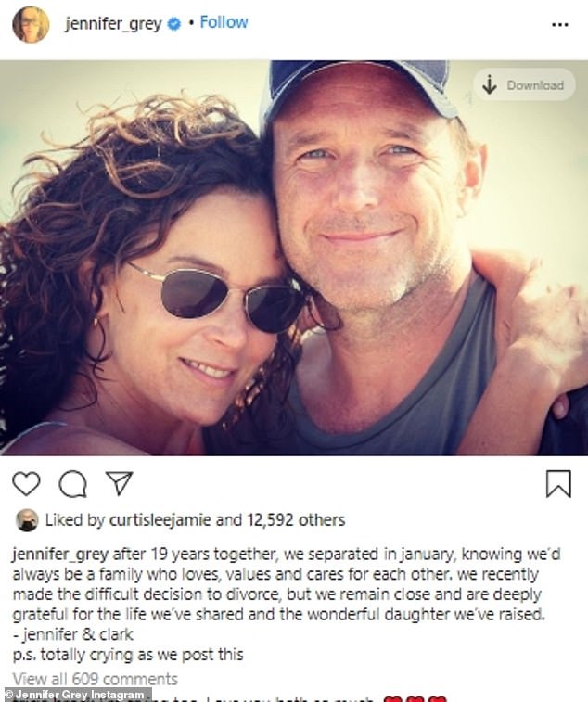Screen dimensions: 588x702
Task: Click the small liker avatar beside 'Liked by'
Action: pyautogui.click(x=26, y=520)
